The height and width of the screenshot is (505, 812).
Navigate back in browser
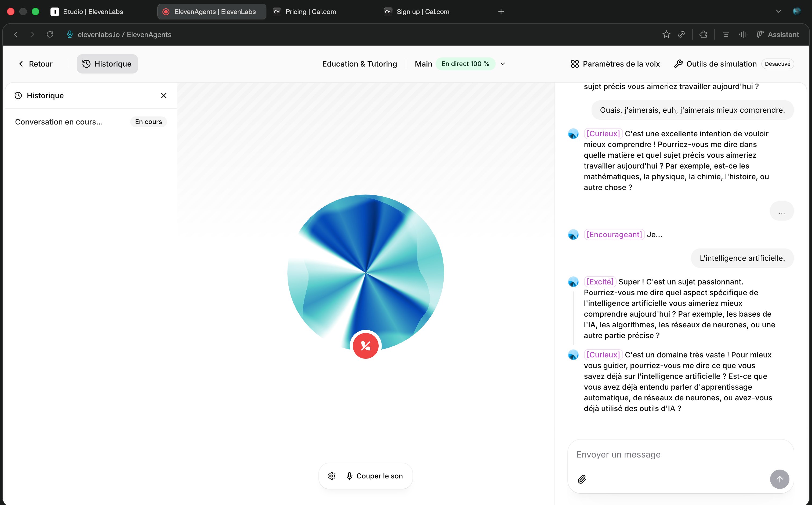(x=15, y=34)
